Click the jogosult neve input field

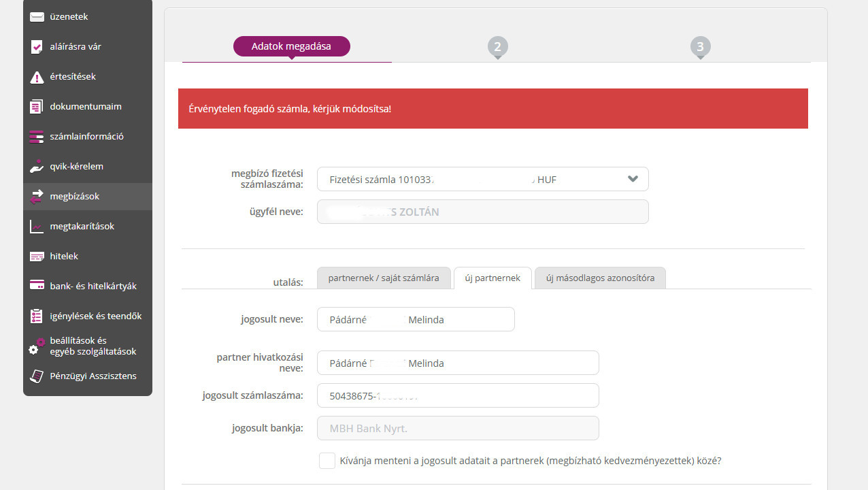pos(416,319)
